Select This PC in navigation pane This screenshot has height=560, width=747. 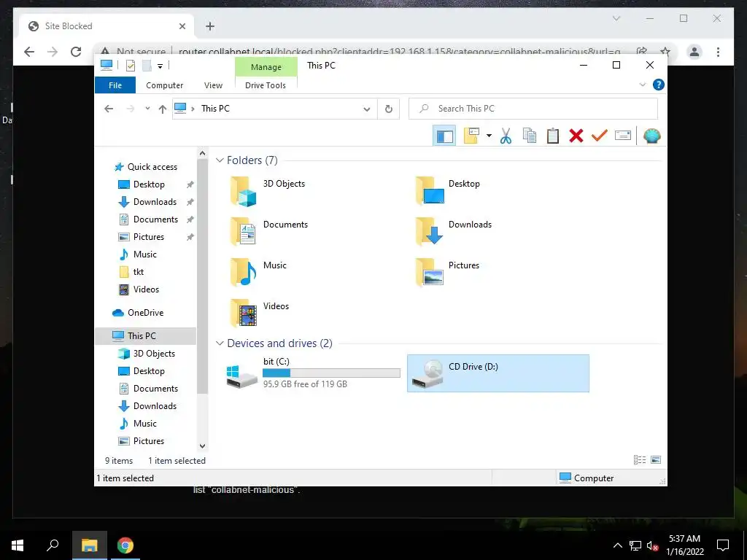[x=145, y=336]
